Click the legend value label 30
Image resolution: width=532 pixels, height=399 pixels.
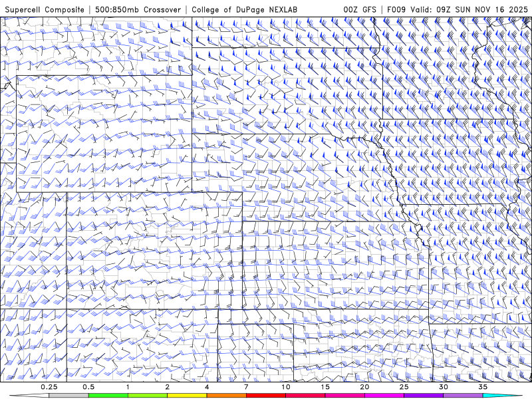[x=444, y=387]
